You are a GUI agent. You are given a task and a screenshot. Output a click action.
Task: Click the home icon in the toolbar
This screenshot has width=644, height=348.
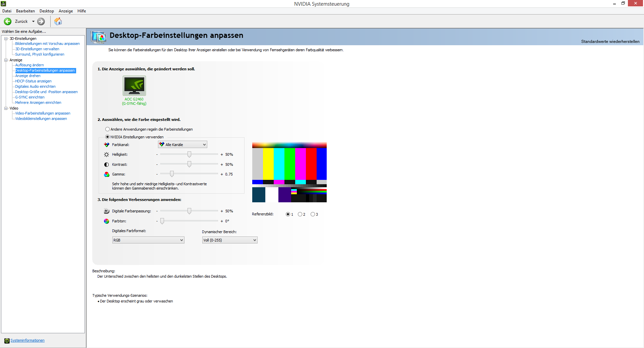click(x=58, y=21)
